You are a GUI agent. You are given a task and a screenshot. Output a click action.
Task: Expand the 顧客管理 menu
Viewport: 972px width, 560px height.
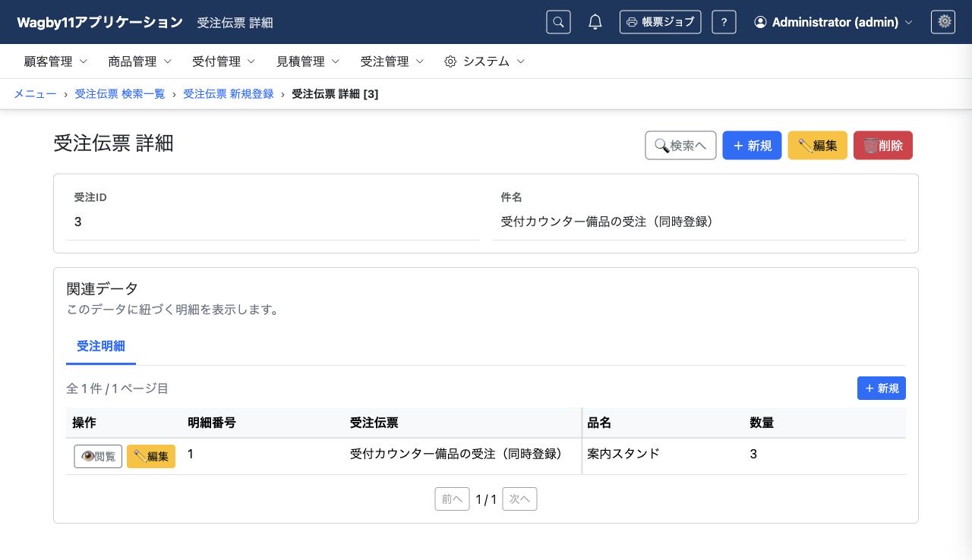coord(56,61)
